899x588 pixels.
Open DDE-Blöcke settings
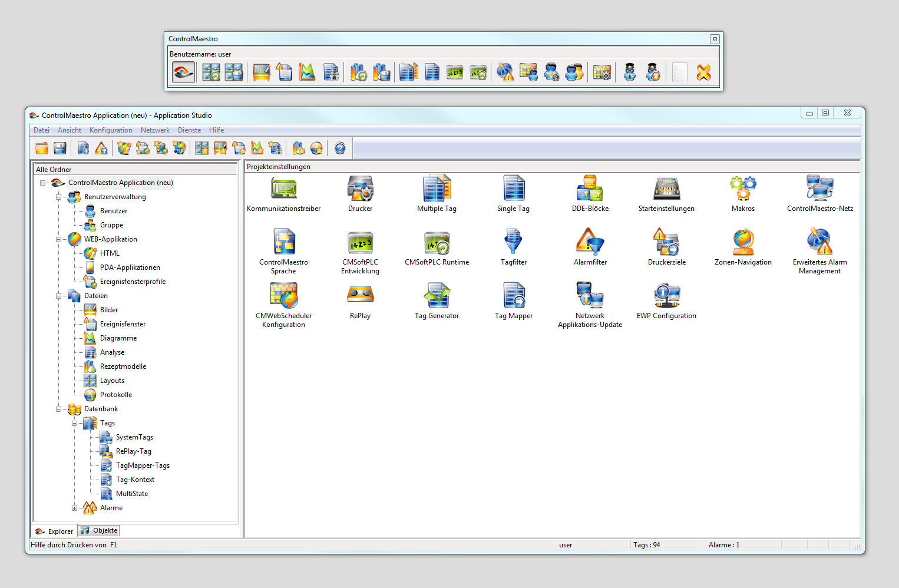point(590,189)
